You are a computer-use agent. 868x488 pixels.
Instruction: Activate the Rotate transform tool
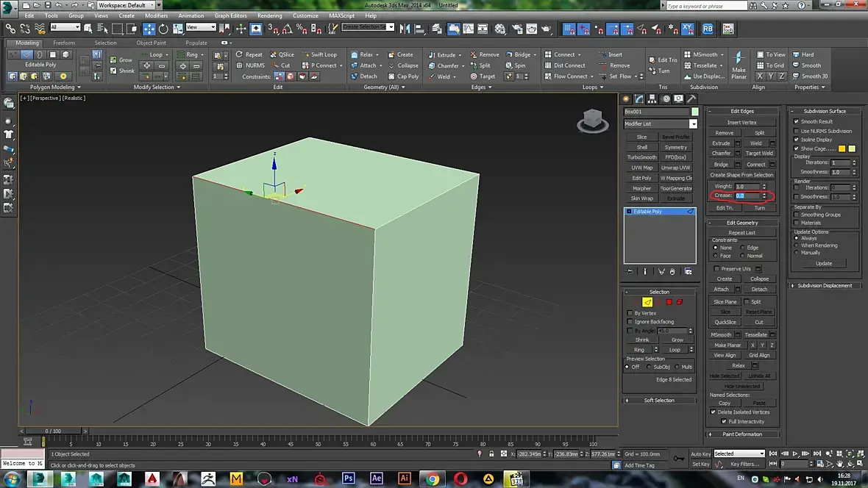163,29
